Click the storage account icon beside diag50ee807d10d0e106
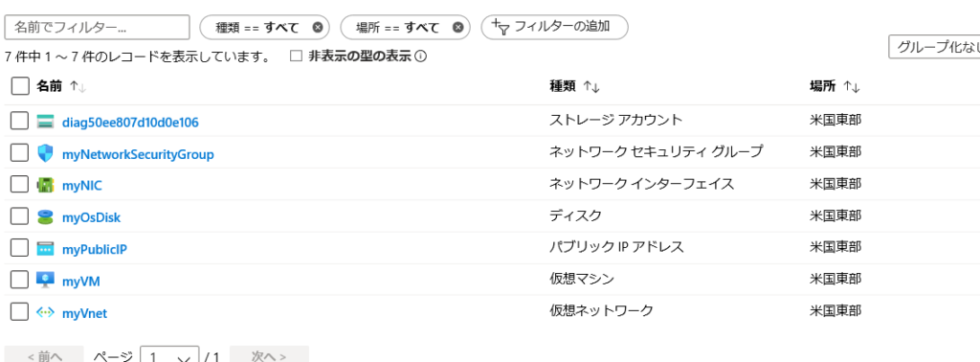 pyautogui.click(x=46, y=122)
